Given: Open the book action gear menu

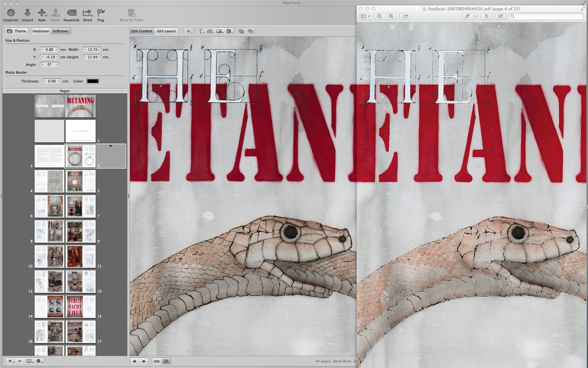Looking at the screenshot, I should coord(39,361).
